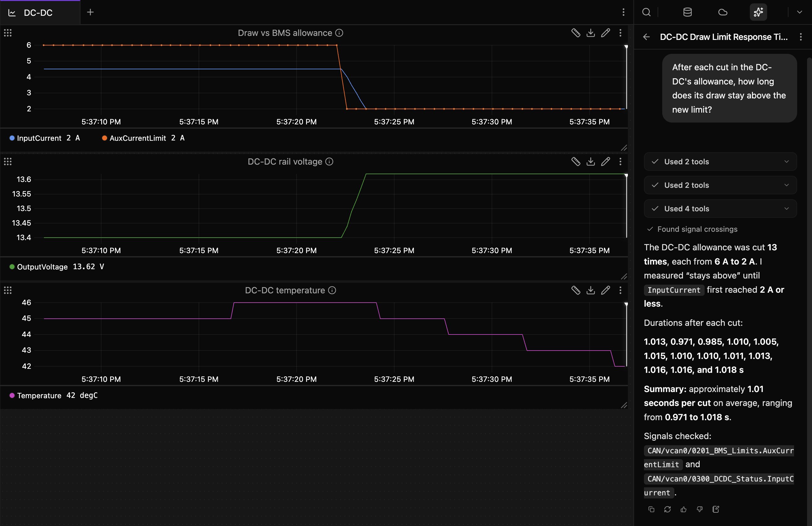Image resolution: width=812 pixels, height=526 pixels.
Task: Edit the DC-DC rail voltage panel
Action: coord(606,161)
